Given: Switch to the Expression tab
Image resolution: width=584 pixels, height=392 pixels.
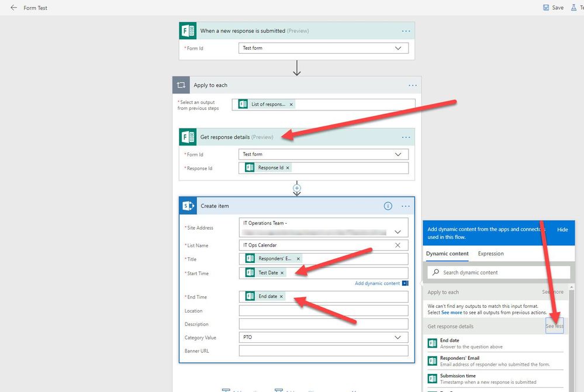Looking at the screenshot, I should tap(490, 254).
